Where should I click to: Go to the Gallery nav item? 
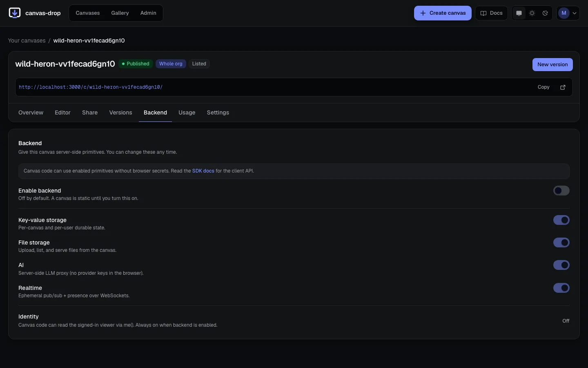point(120,13)
